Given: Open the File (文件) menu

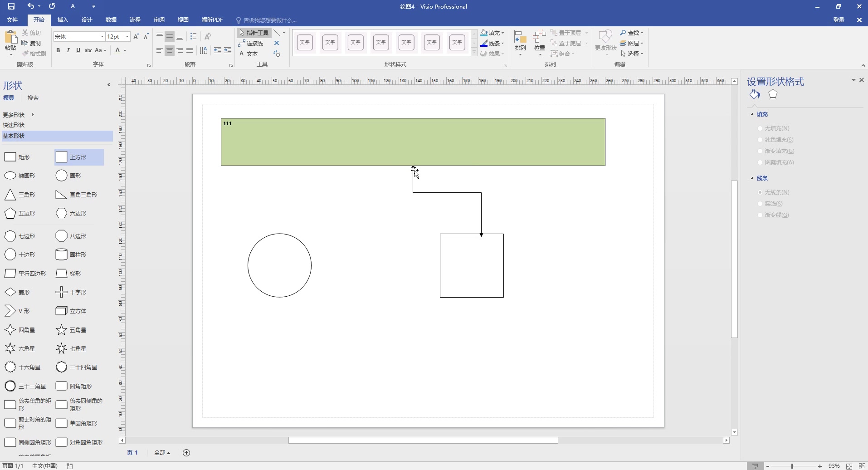Looking at the screenshot, I should (12, 20).
